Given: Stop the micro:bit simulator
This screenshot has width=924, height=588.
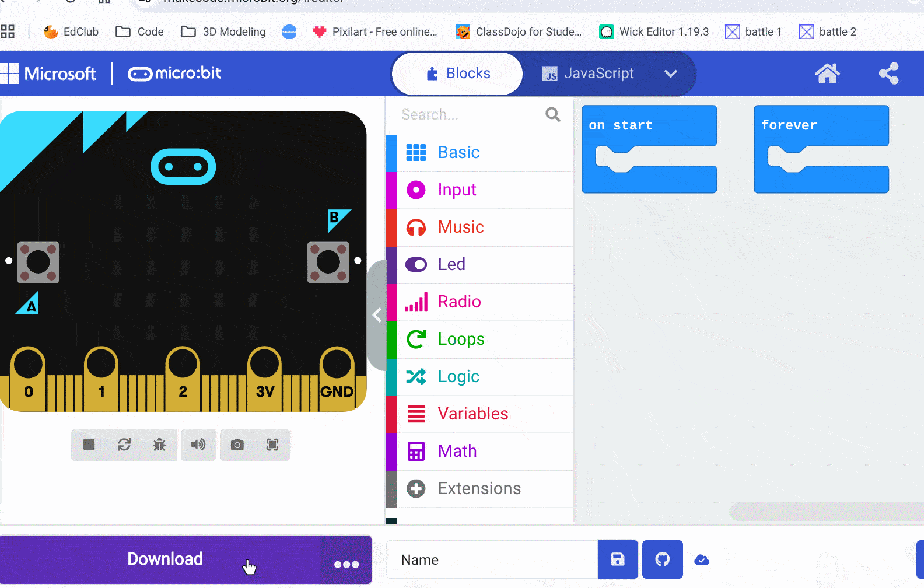Looking at the screenshot, I should coord(89,445).
